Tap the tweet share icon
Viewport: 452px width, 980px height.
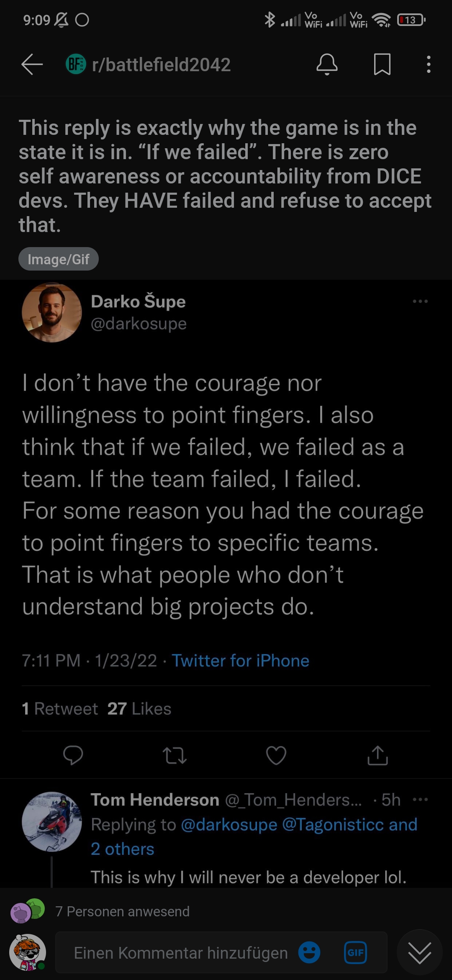tap(378, 755)
